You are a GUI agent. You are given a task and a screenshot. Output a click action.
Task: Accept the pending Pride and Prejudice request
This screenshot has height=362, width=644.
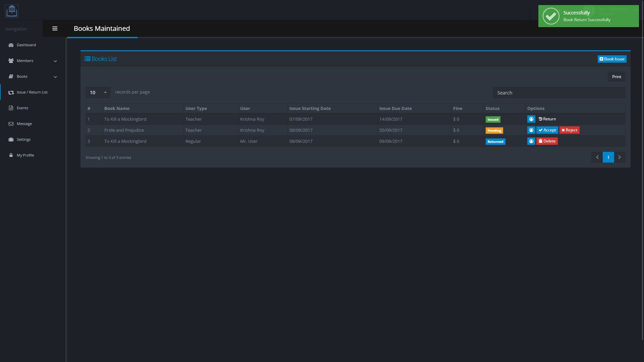coord(547,130)
